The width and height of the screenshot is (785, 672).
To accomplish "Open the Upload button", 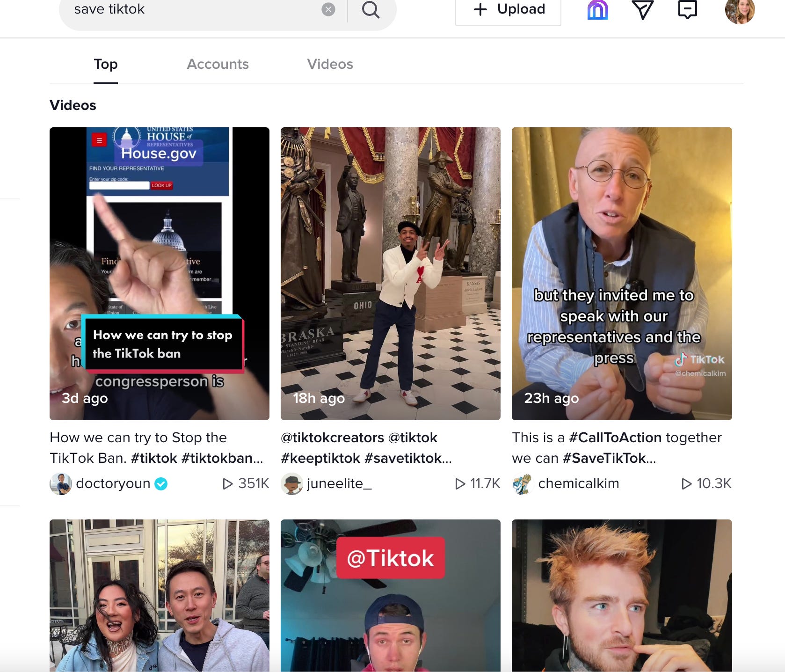I will point(508,9).
